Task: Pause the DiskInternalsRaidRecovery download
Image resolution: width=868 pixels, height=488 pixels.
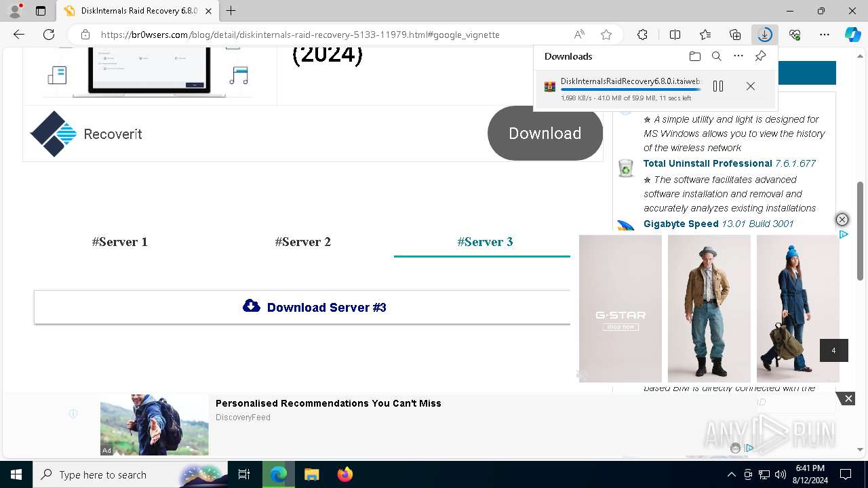Action: click(718, 86)
